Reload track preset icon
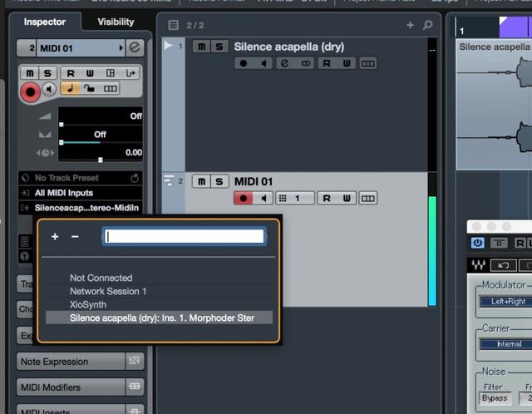Image resolution: width=532 pixels, height=414 pixels. 135,178
